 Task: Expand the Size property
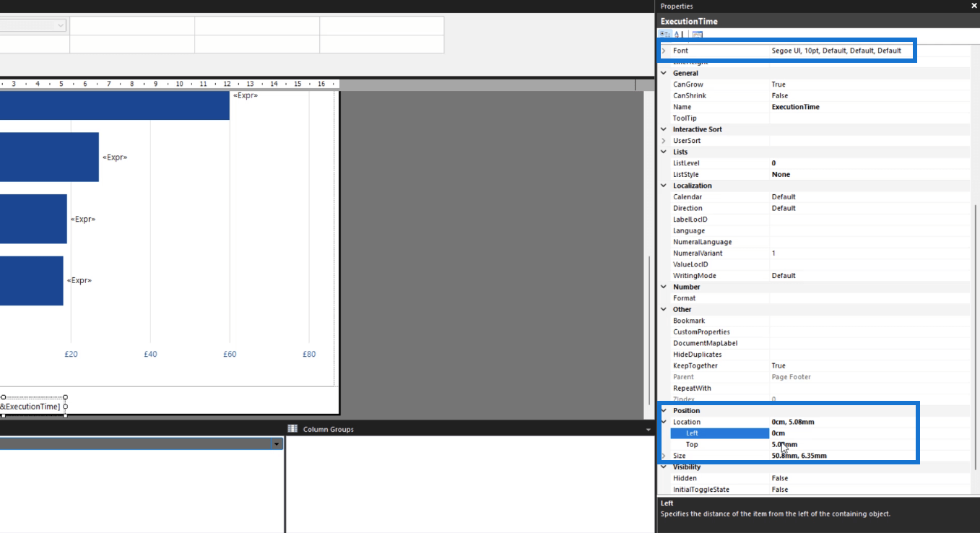pos(664,456)
